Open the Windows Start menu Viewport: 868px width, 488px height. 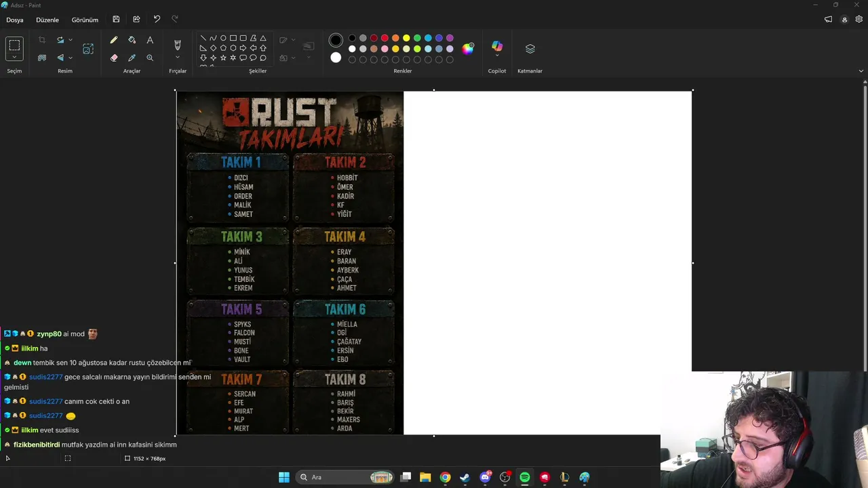click(284, 477)
